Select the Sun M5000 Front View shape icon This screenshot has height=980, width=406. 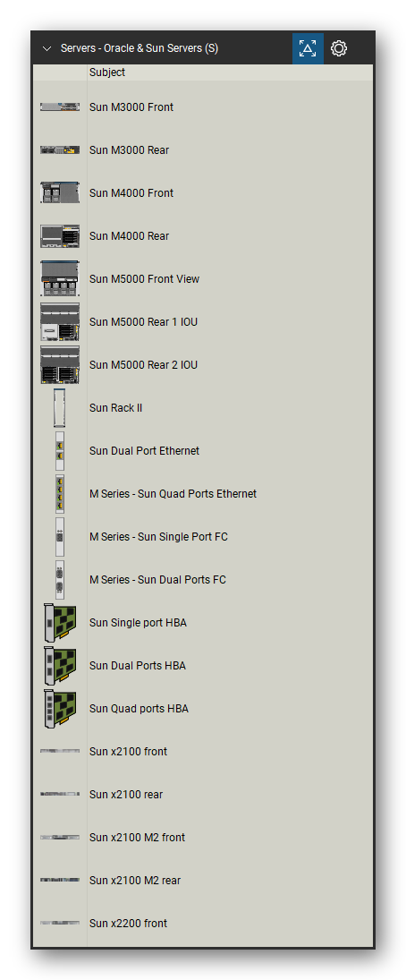(x=60, y=278)
